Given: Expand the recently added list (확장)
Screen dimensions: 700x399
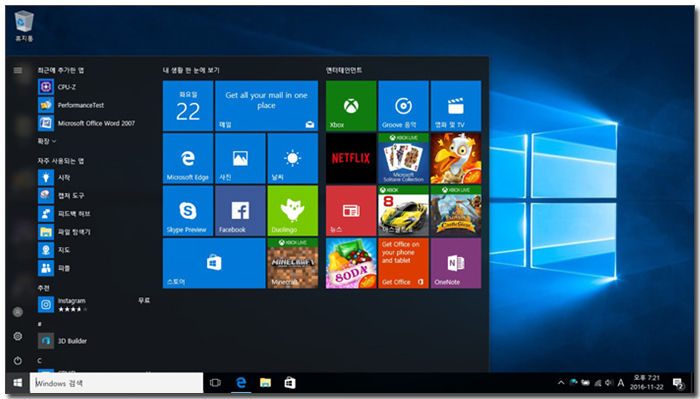Looking at the screenshot, I should pos(47,141).
